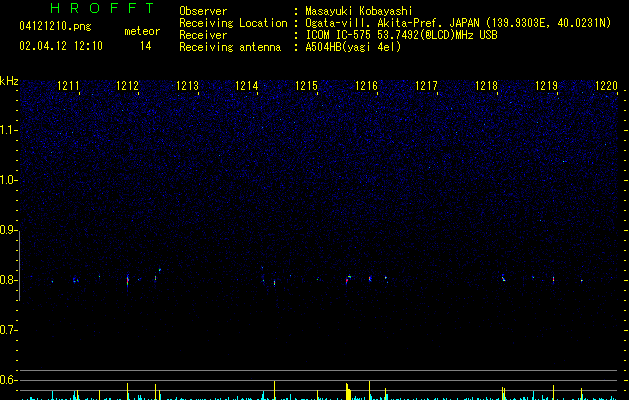Click the date stamp 02.04.12 12:10
The width and height of the screenshot is (629, 400).
tap(61, 46)
